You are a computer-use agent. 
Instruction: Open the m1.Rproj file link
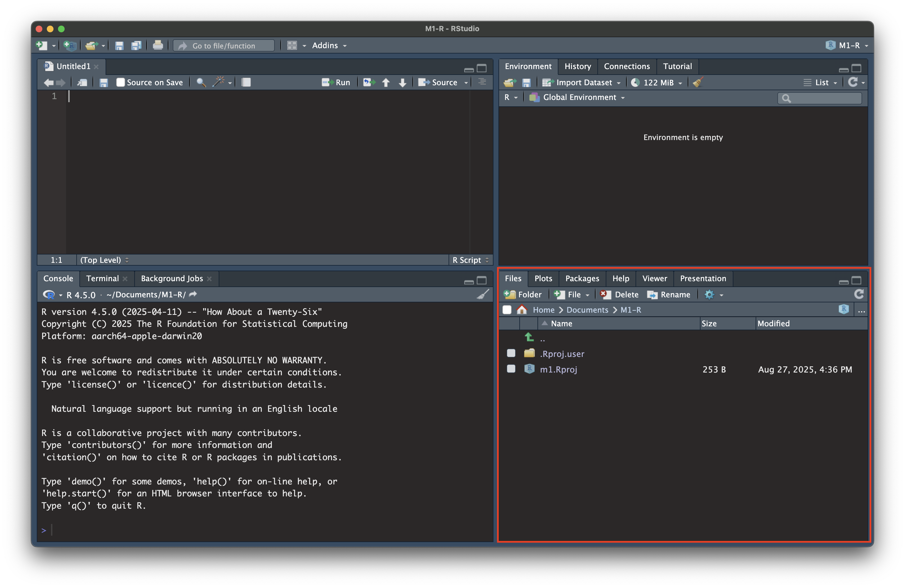(558, 369)
